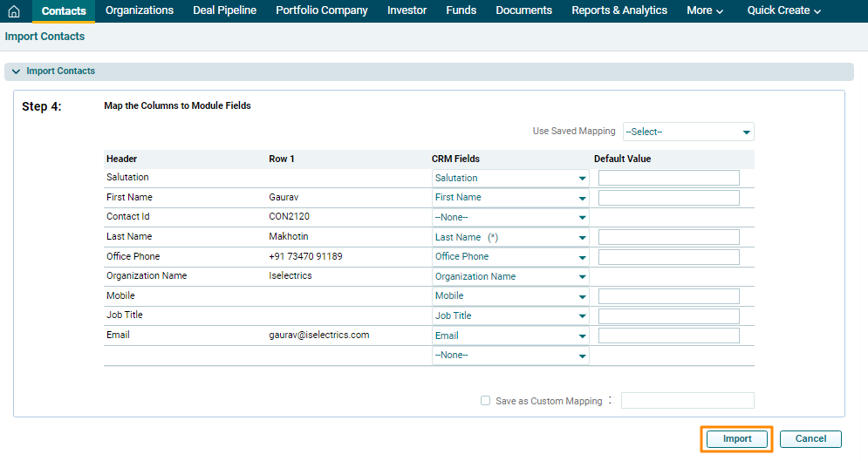Navigate to the Investor tab
The height and width of the screenshot is (461, 868).
[407, 10]
